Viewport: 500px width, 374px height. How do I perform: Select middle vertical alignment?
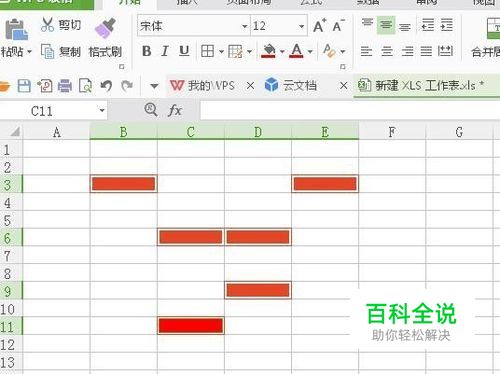[386, 25]
